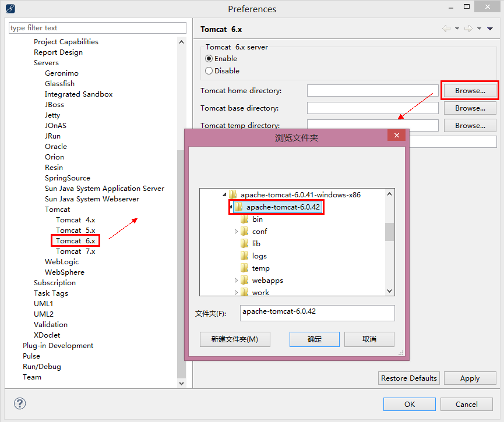
Task: Click the webapps folder icon
Action: (x=244, y=281)
